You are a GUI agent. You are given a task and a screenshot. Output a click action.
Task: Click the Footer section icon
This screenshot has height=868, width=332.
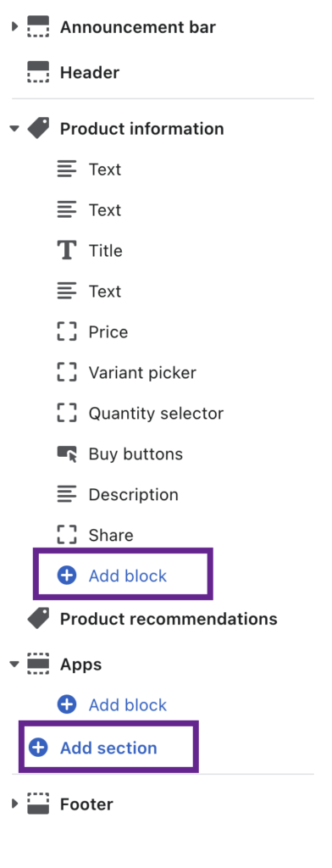tap(38, 804)
